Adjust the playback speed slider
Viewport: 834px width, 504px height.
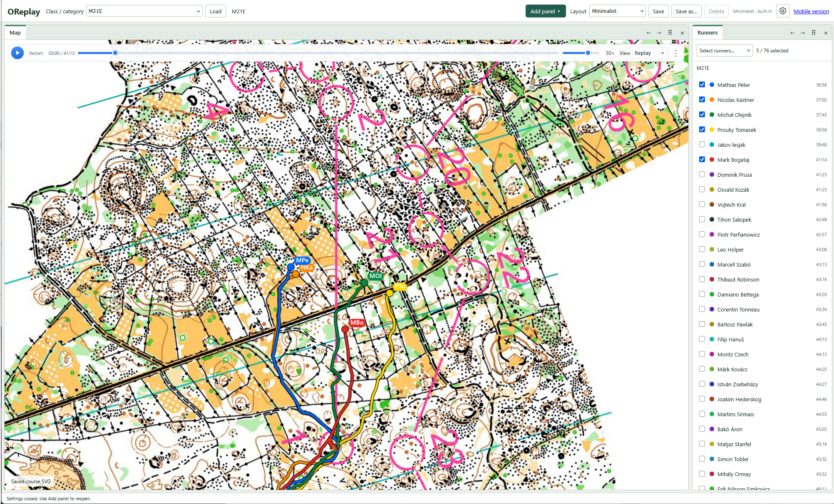coord(581,53)
